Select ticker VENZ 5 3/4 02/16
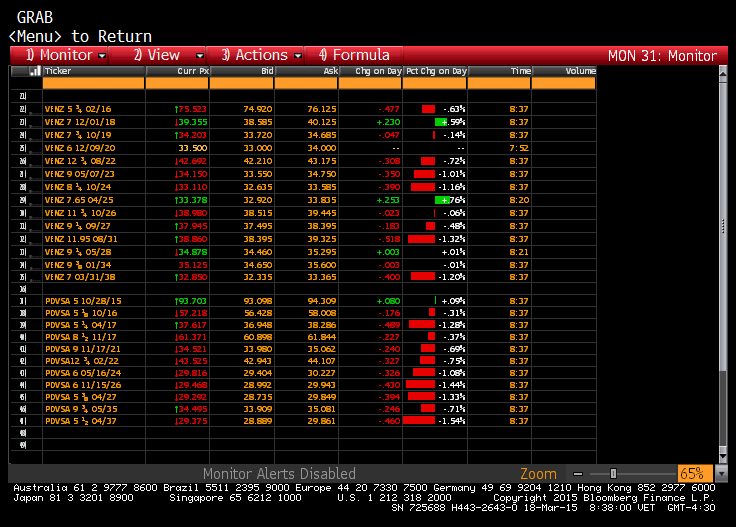The image size is (736, 527). [x=78, y=109]
